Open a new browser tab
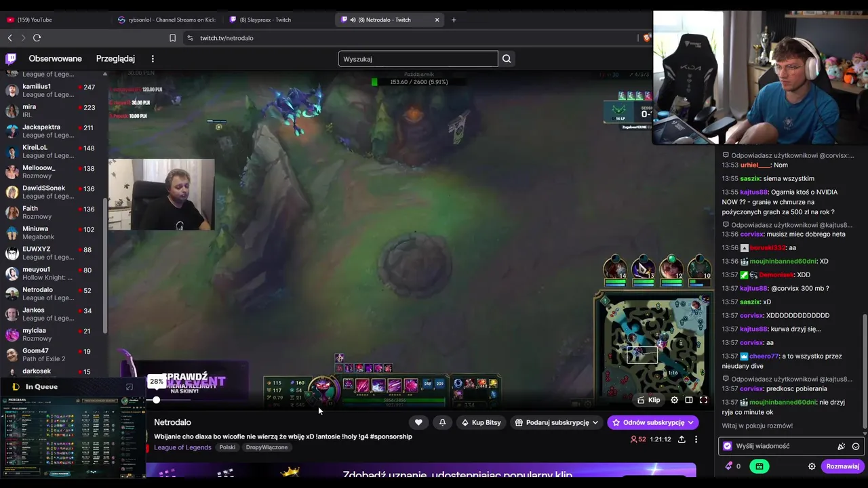This screenshot has width=868, height=488. pos(454,20)
